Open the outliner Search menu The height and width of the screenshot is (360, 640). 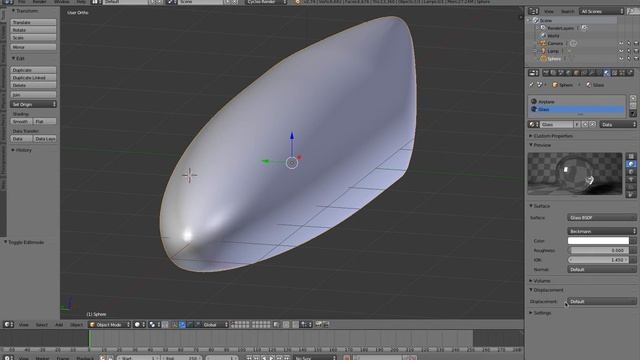567,11
